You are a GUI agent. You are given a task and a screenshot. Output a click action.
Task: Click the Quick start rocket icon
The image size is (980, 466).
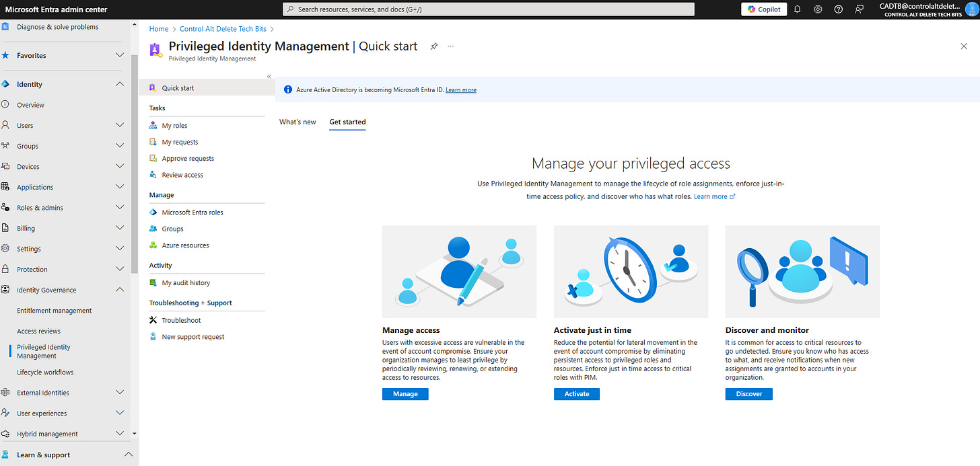[x=153, y=88]
